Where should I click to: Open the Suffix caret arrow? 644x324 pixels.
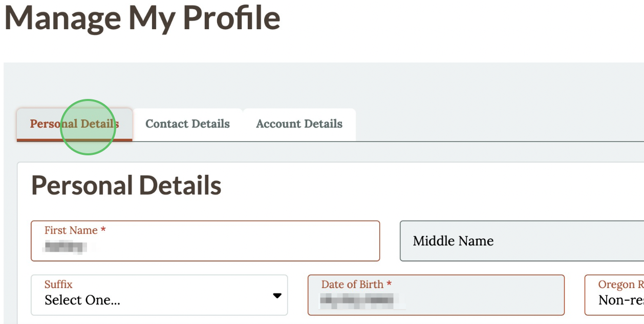[277, 295]
